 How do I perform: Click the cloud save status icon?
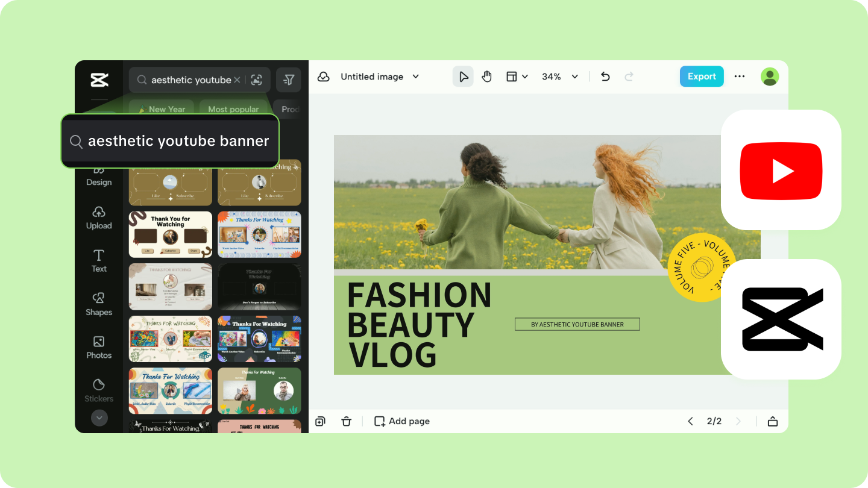coord(324,77)
